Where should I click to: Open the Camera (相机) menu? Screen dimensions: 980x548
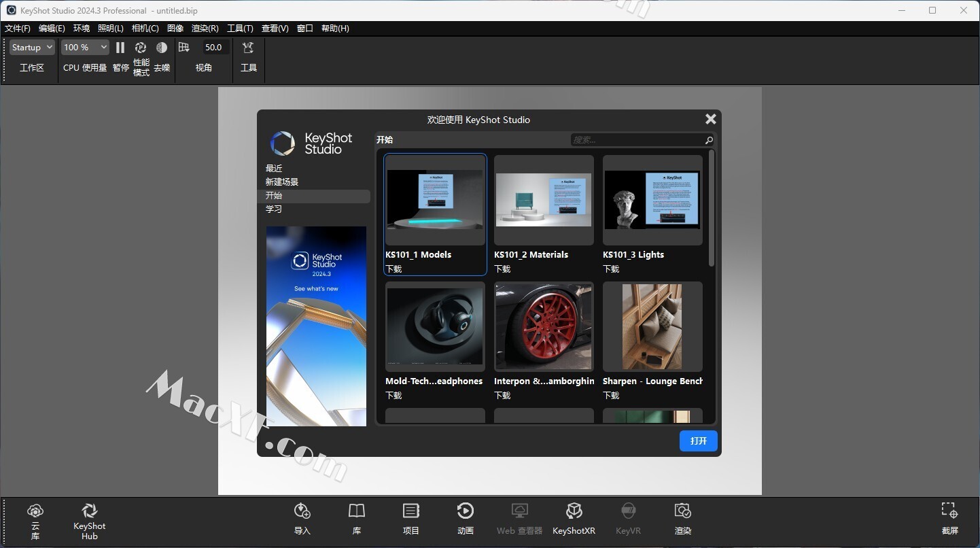point(145,29)
